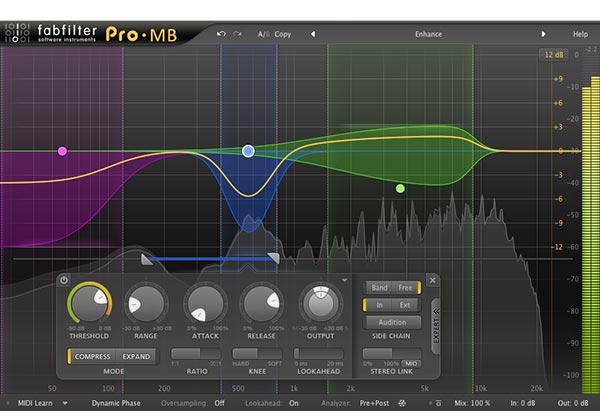This screenshot has width=600, height=420.
Task: Open the Analyzer Pre+Post menu
Action: pyautogui.click(x=374, y=403)
